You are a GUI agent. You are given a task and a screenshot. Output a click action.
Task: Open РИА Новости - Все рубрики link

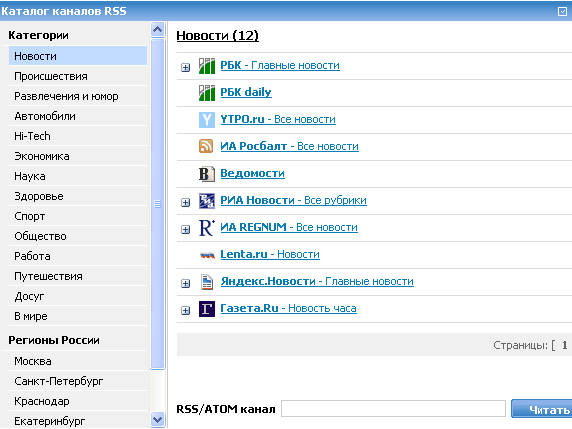coord(293,200)
